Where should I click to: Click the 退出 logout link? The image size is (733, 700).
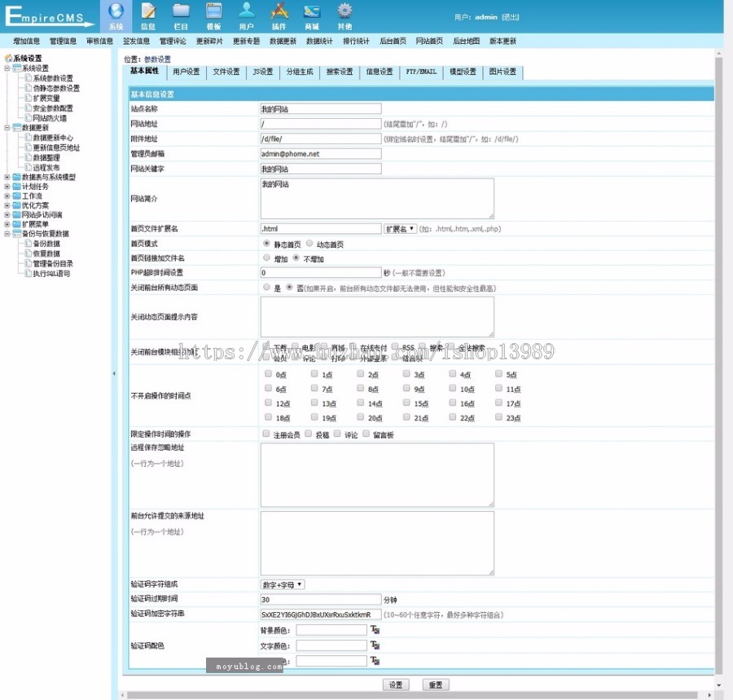(x=511, y=17)
